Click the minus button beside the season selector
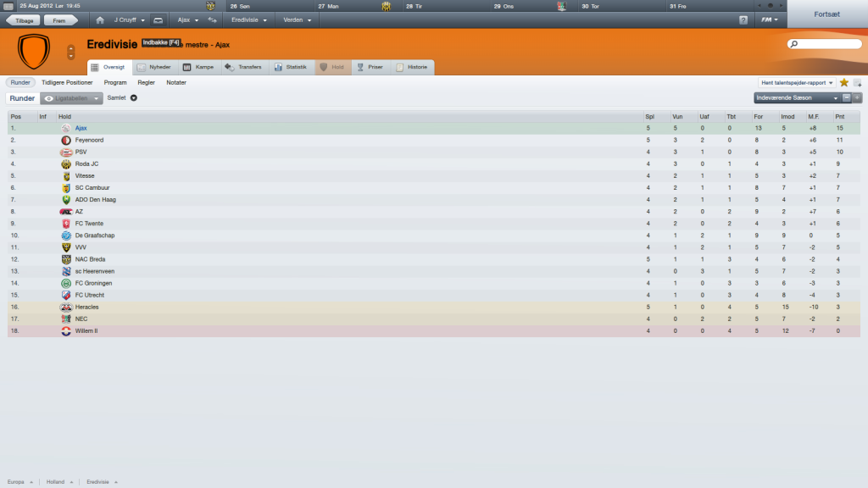The width and height of the screenshot is (868, 488). (x=847, y=98)
